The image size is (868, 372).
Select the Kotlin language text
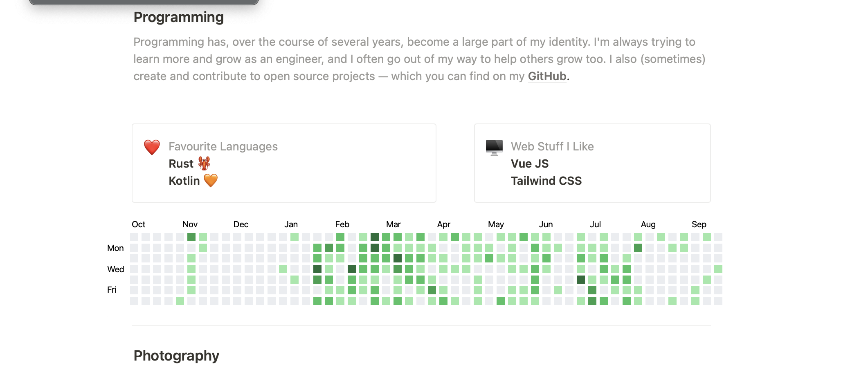pyautogui.click(x=184, y=181)
